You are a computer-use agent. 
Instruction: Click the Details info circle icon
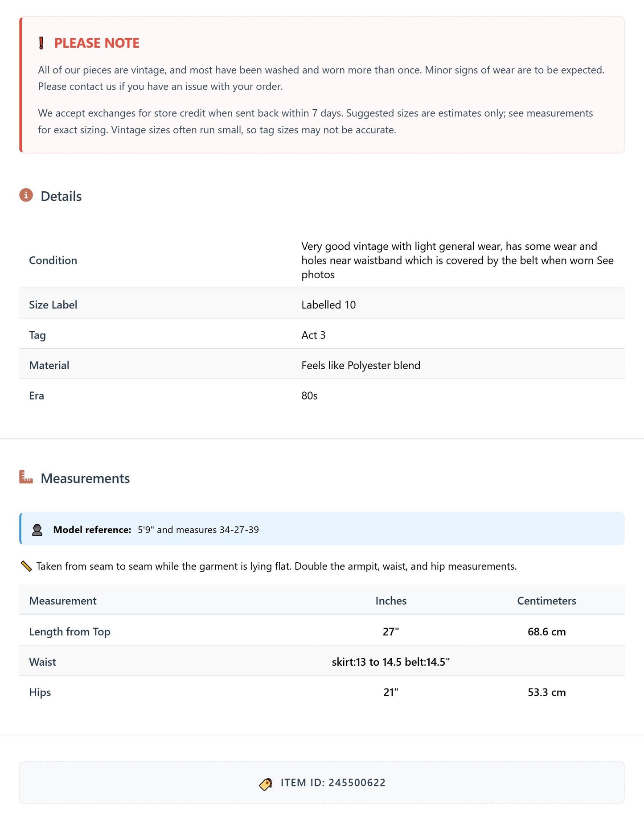(x=26, y=195)
